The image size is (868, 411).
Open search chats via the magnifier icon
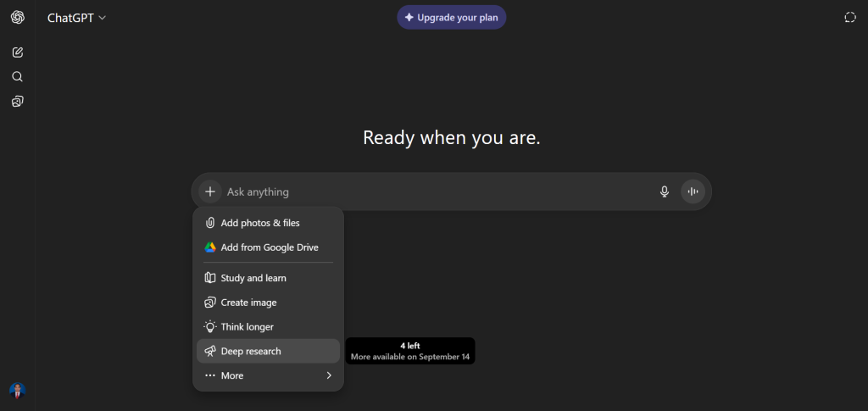click(17, 76)
